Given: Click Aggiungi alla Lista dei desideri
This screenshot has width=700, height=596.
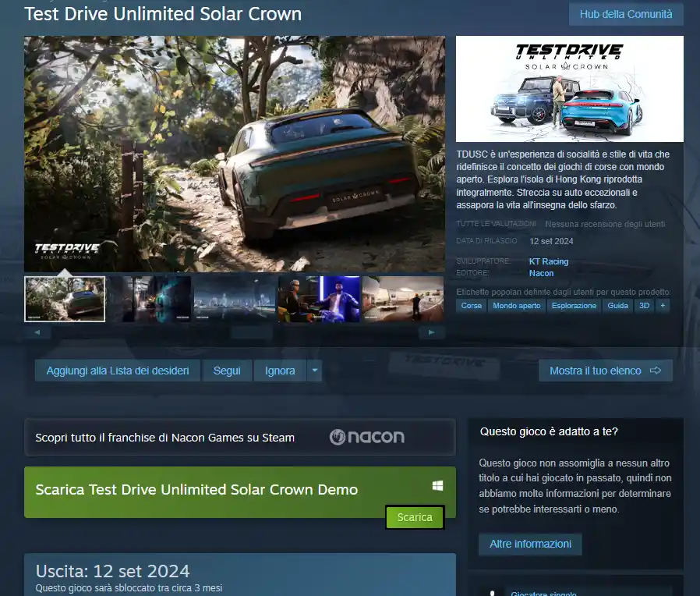Looking at the screenshot, I should pyautogui.click(x=118, y=371).
